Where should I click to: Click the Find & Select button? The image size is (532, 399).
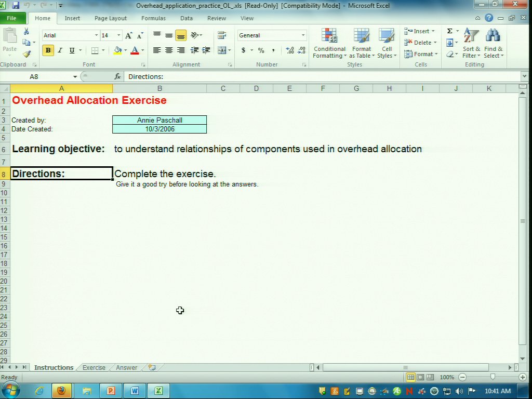click(493, 44)
